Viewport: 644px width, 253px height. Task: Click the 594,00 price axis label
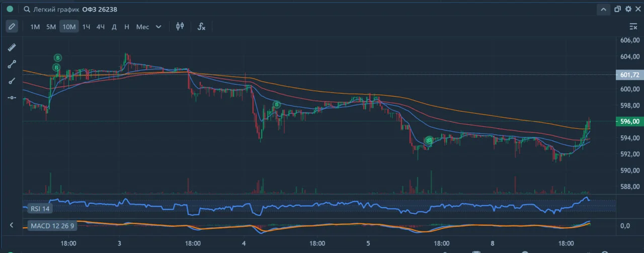tap(629, 138)
